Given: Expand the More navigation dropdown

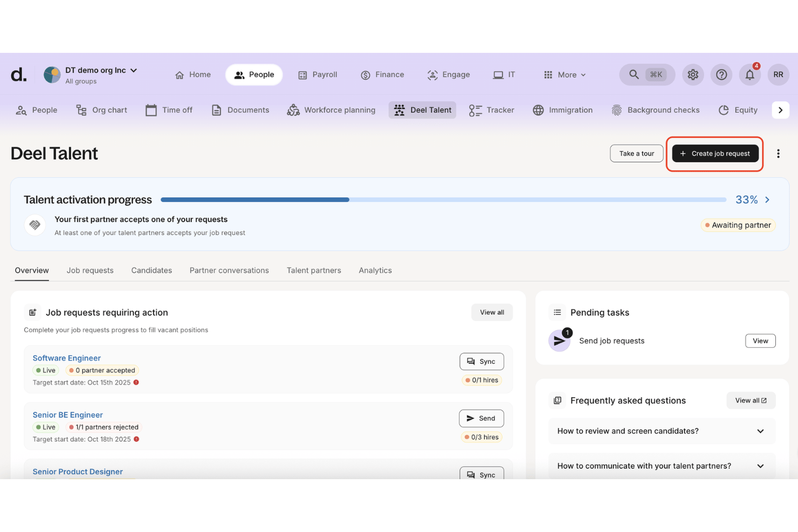Looking at the screenshot, I should tap(565, 75).
